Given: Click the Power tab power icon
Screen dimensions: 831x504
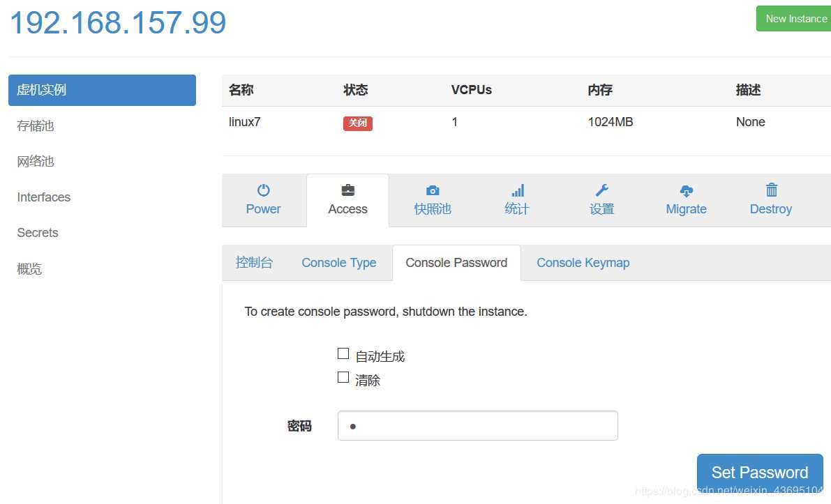Looking at the screenshot, I should (x=264, y=190).
